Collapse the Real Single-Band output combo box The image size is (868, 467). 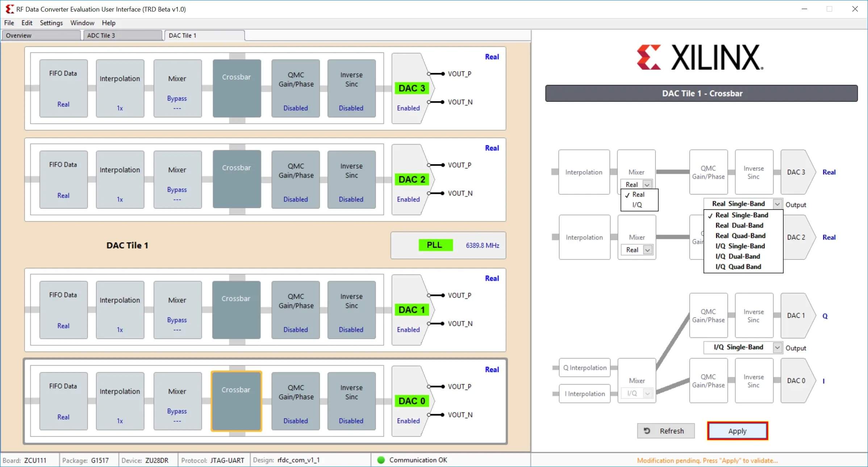(x=777, y=204)
